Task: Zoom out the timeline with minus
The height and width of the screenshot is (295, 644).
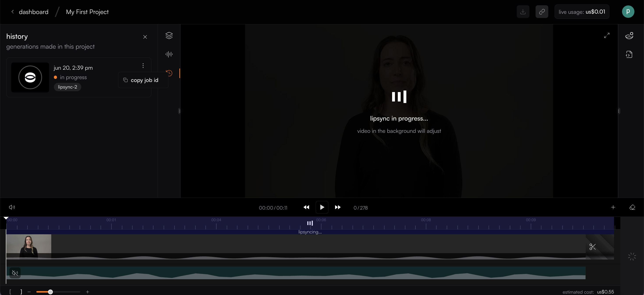Action: (29, 292)
